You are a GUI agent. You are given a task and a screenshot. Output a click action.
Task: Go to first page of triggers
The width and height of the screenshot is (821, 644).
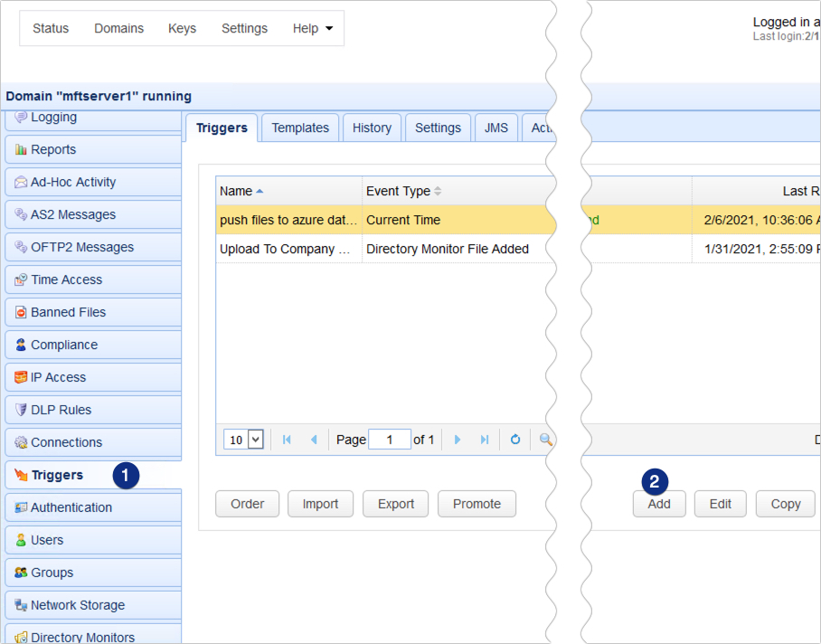[x=287, y=440]
